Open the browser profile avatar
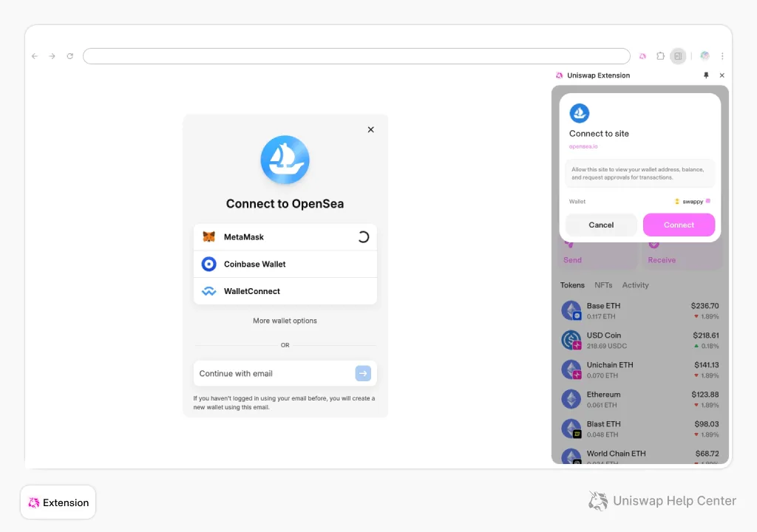757x532 pixels. point(705,56)
